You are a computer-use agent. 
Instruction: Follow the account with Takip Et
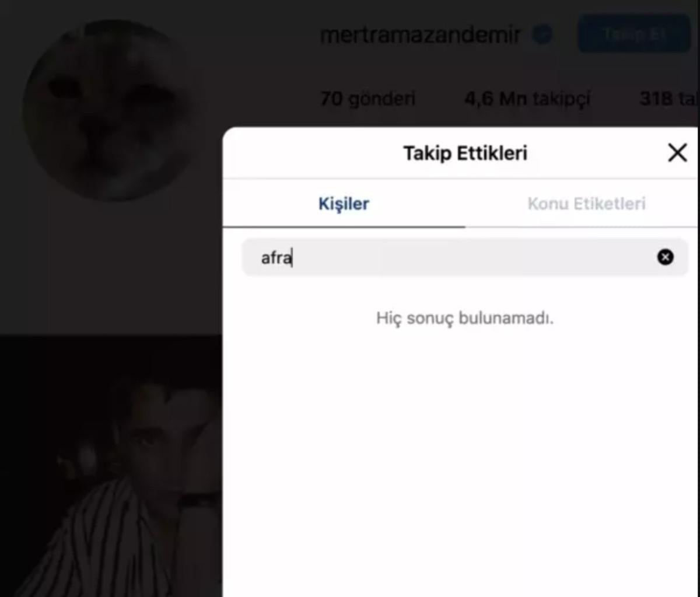click(x=634, y=34)
